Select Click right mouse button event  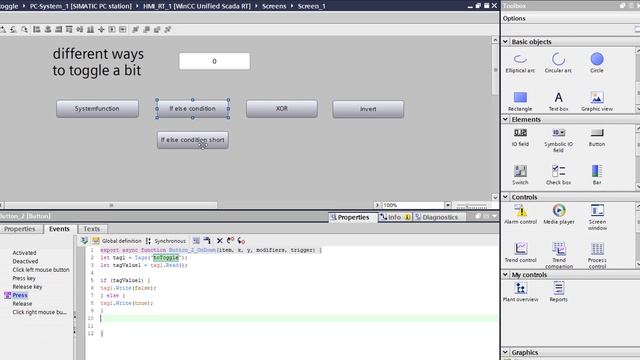pos(39,312)
